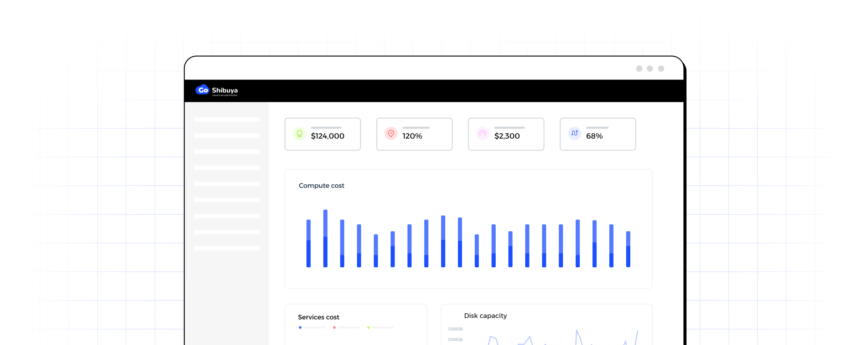
Task: Open the 120% stat card
Action: (414, 134)
